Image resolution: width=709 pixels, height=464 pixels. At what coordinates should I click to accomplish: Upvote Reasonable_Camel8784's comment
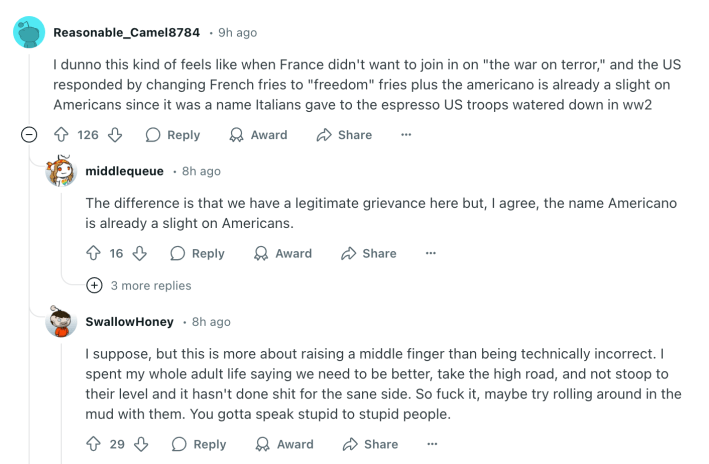click(62, 135)
